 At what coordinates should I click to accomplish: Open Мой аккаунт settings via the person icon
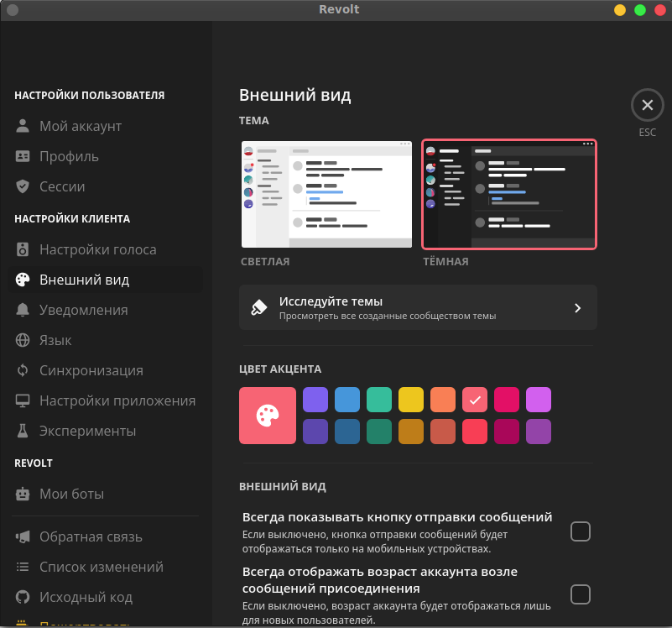[x=22, y=126]
